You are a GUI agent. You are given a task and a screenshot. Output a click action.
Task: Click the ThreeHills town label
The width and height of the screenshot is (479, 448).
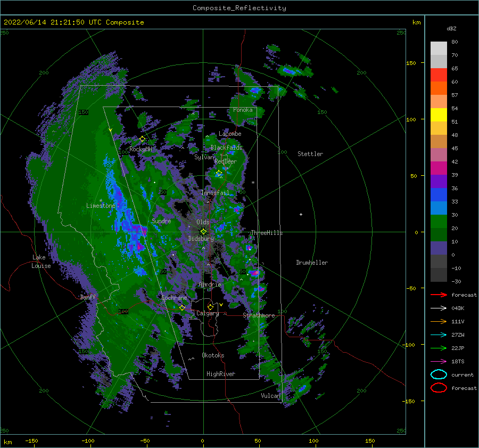267,233
